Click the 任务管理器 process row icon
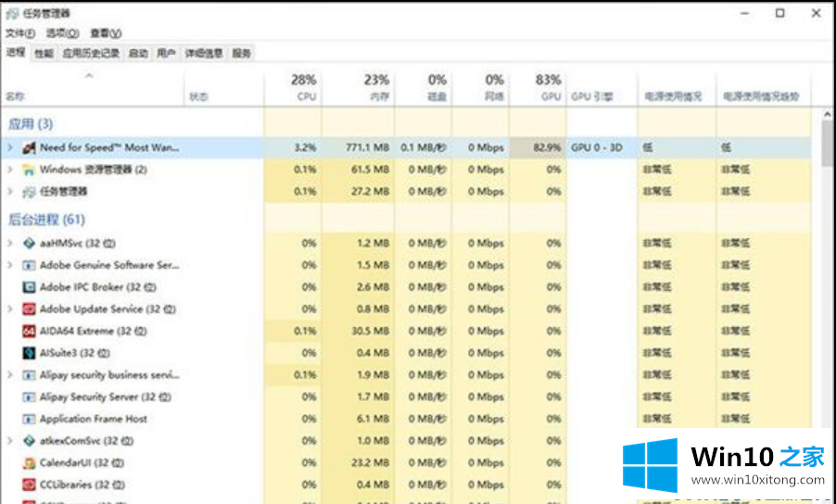Image resolution: width=836 pixels, height=504 pixels. [x=29, y=191]
